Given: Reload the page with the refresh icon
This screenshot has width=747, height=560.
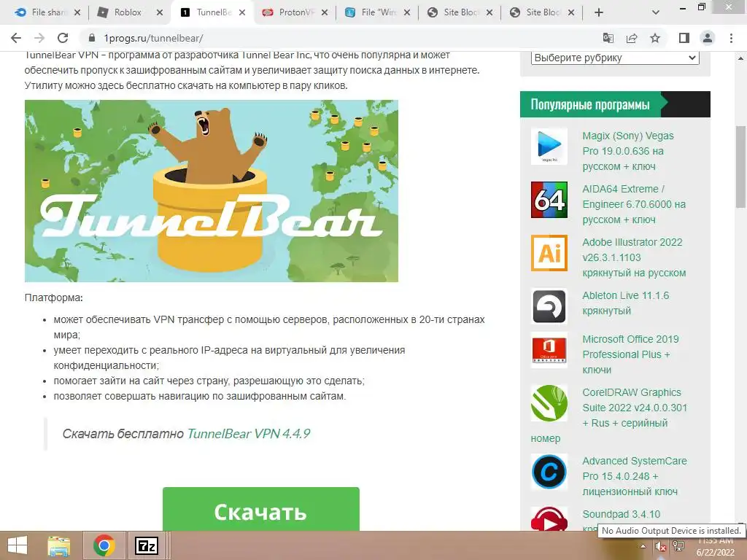Looking at the screenshot, I should click(63, 38).
